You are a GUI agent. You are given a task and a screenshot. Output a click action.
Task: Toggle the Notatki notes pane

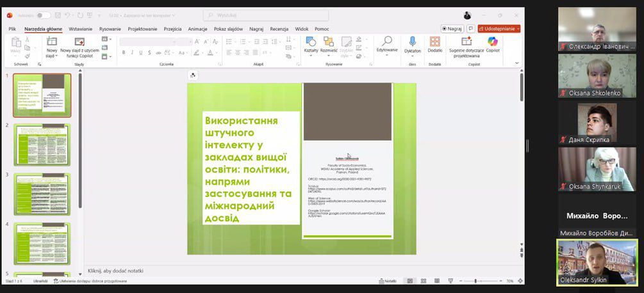388,281
